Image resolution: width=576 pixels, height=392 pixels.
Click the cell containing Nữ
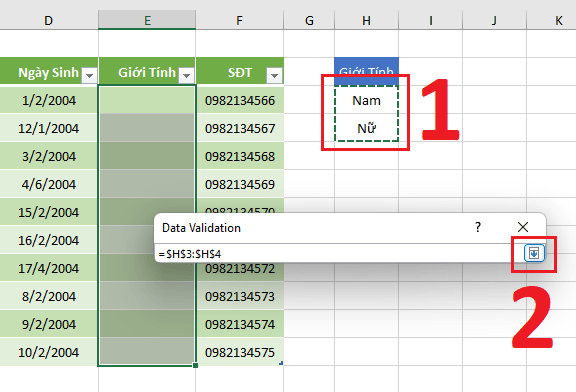click(367, 128)
